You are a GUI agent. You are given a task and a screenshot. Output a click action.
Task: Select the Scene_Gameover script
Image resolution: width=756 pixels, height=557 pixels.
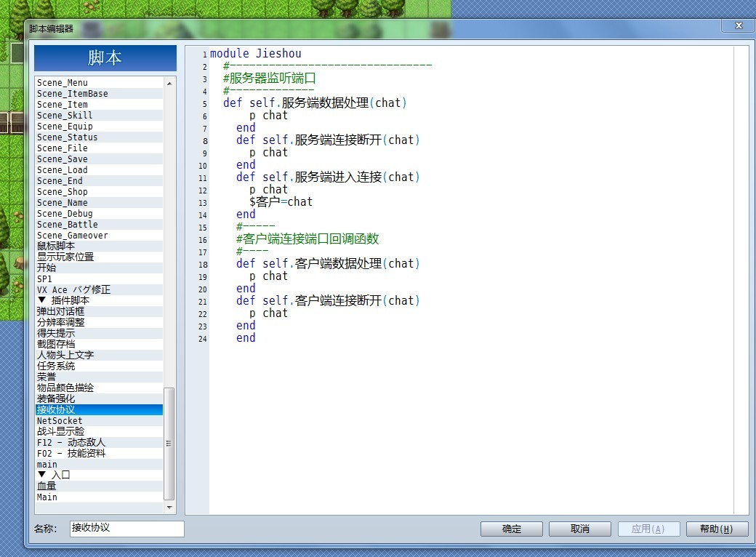[x=100, y=236]
